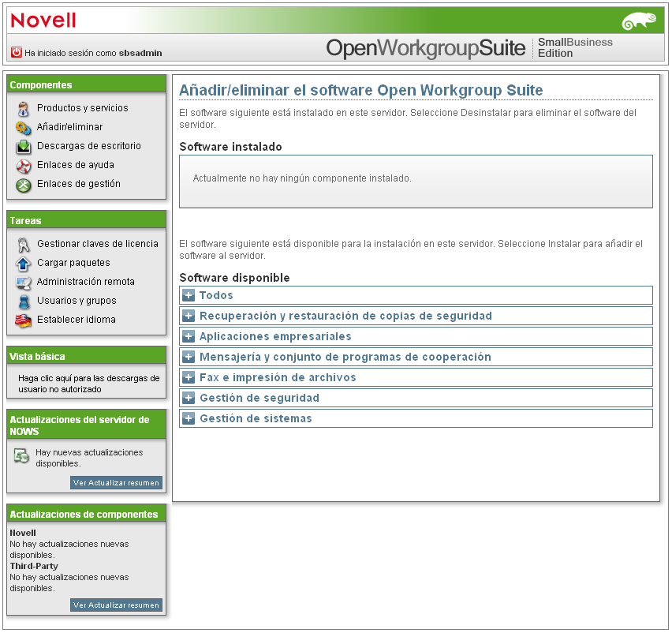Viewport: 672px width, 633px height.
Task: Click the Vista básica panel header
Action: coord(86,355)
